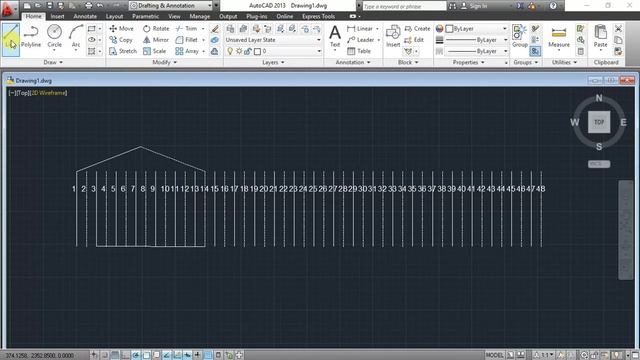Open the multiline Text tool
The width and height of the screenshot is (640, 360).
(x=335, y=36)
